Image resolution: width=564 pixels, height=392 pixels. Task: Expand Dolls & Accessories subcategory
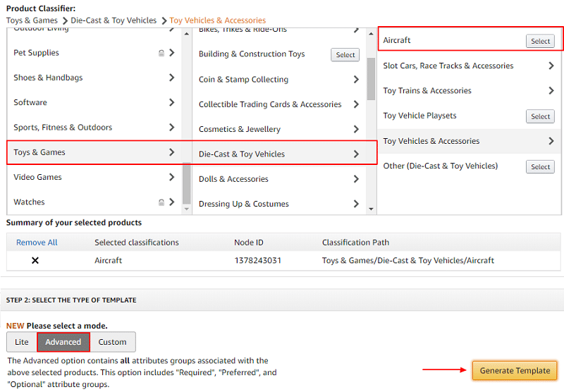pos(356,179)
